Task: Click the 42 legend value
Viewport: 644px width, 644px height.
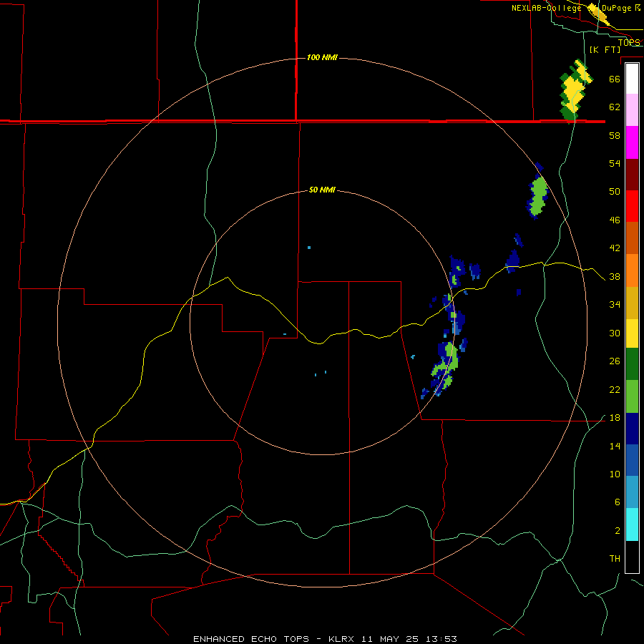Action: click(615, 248)
